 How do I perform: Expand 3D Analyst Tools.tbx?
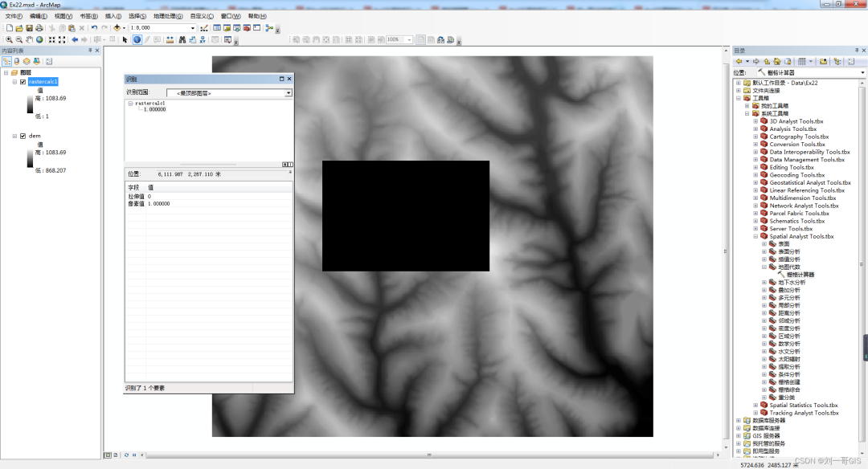[755, 121]
